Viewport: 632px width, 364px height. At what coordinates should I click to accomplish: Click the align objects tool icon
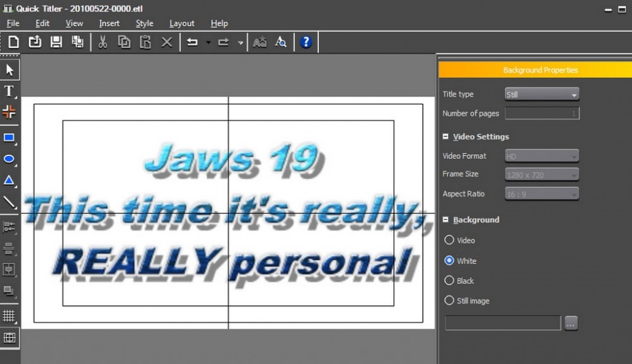[x=9, y=227]
